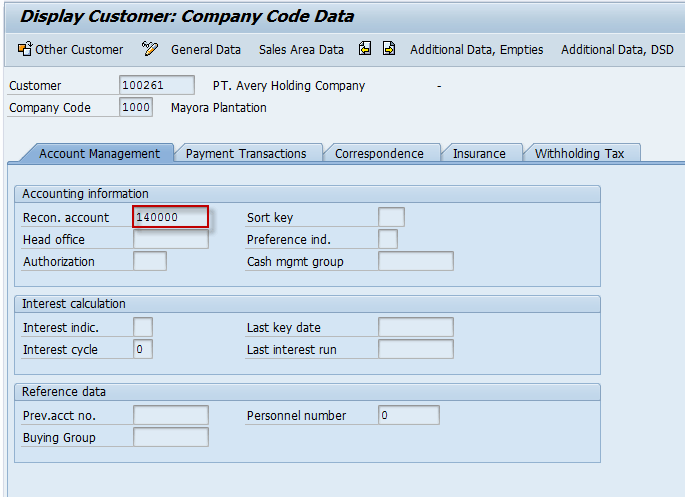Viewport: 685px width, 497px height.
Task: Select the Account Management tab
Action: point(99,153)
